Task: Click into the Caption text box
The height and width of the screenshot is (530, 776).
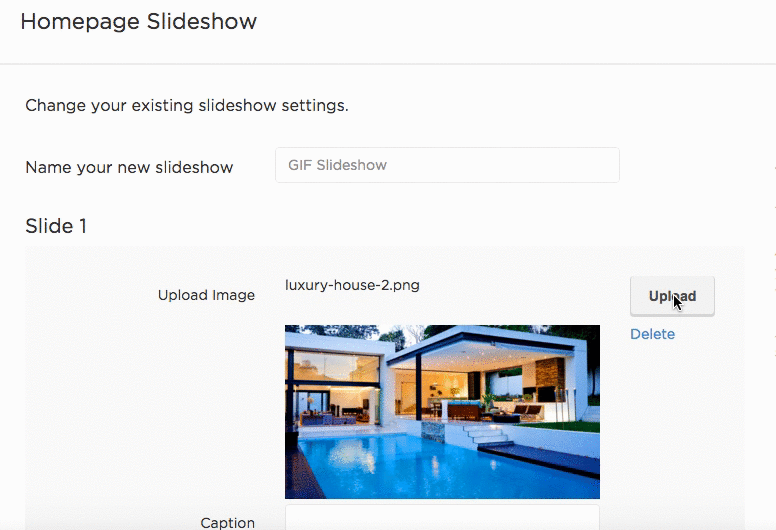Action: (442, 518)
